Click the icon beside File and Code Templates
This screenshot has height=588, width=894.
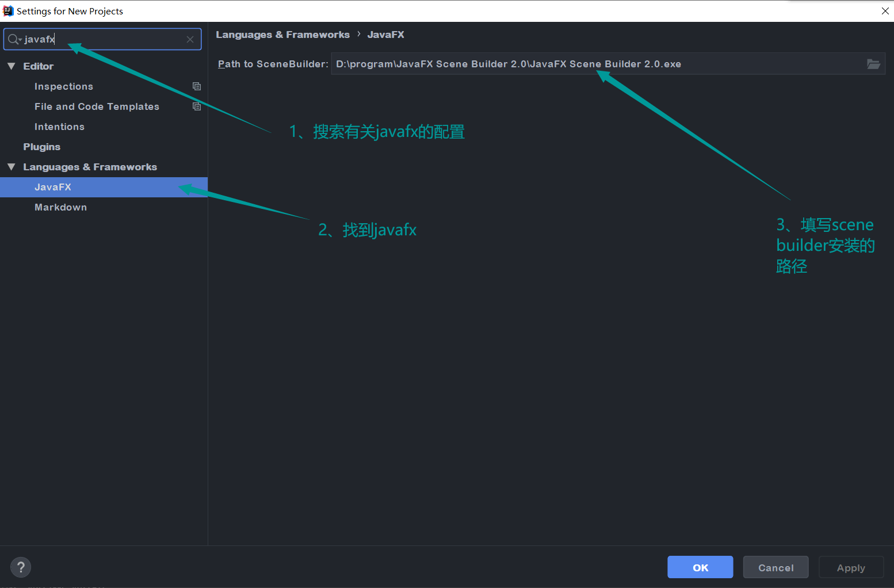(197, 106)
